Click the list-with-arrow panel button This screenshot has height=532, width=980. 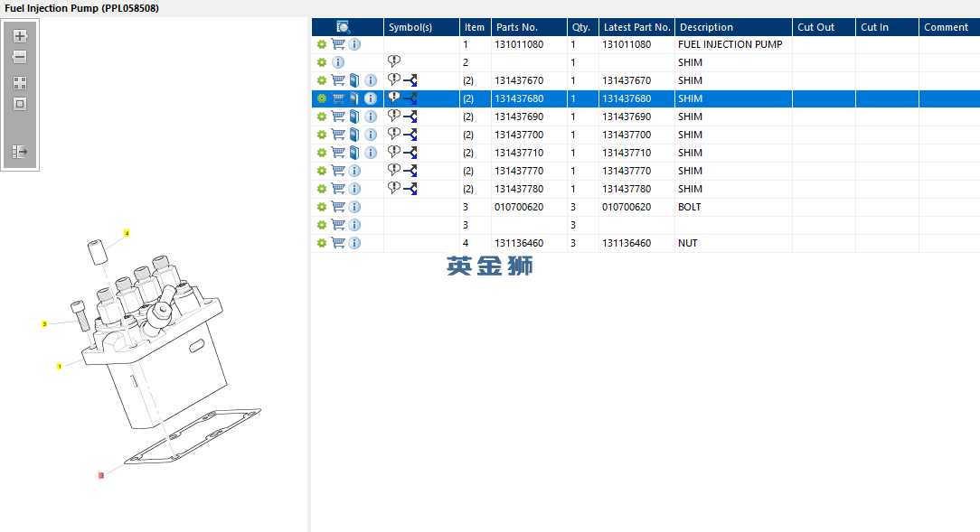pos(20,152)
